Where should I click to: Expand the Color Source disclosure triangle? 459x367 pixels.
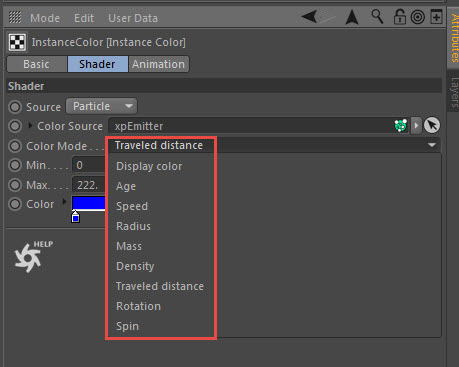(x=31, y=126)
